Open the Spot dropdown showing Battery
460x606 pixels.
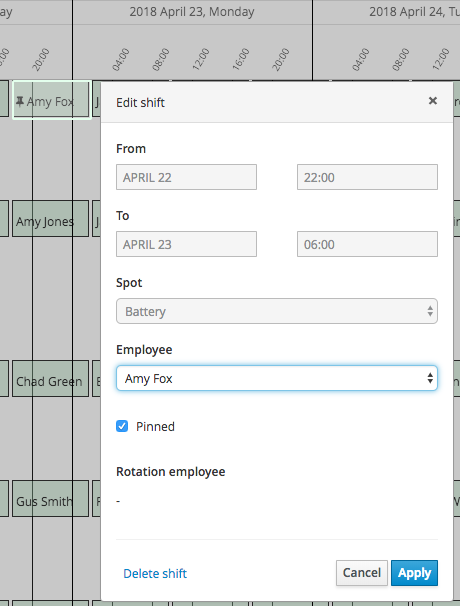coord(277,311)
